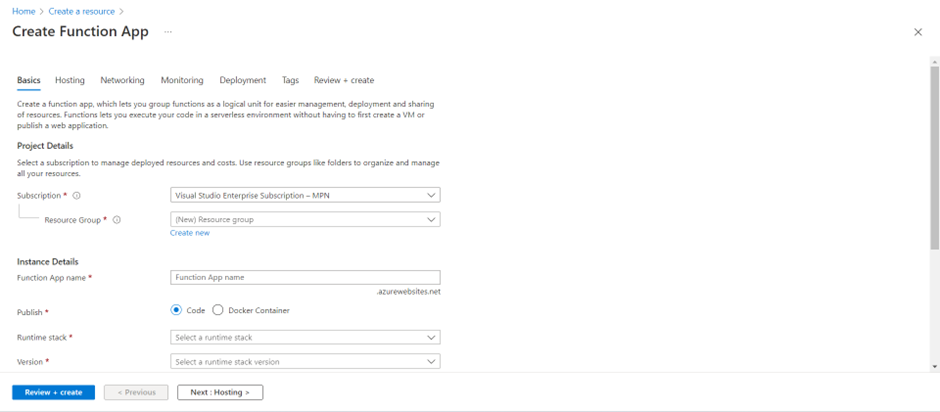The width and height of the screenshot is (940, 412).
Task: Click the Create Function App title
Action: click(80, 32)
